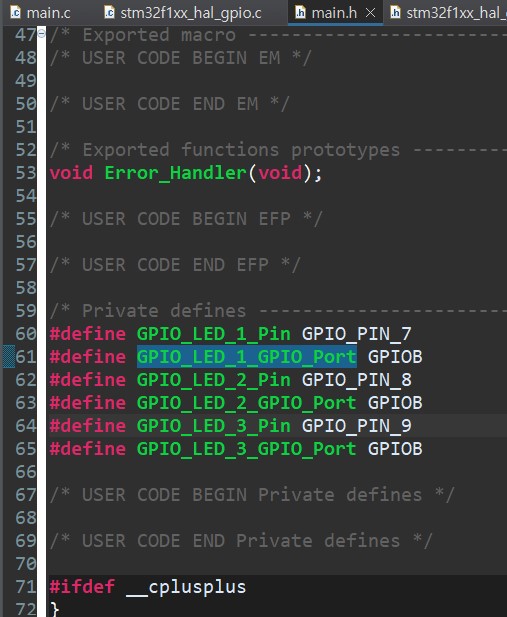Click GPIOB on line 65
The height and width of the screenshot is (617, 507).
[395, 449]
